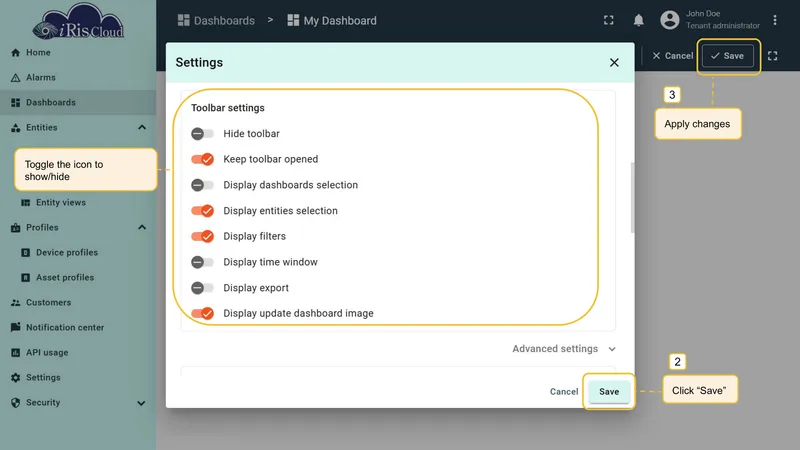The image size is (800, 450).
Task: Click the Entity views icon
Action: tap(26, 203)
